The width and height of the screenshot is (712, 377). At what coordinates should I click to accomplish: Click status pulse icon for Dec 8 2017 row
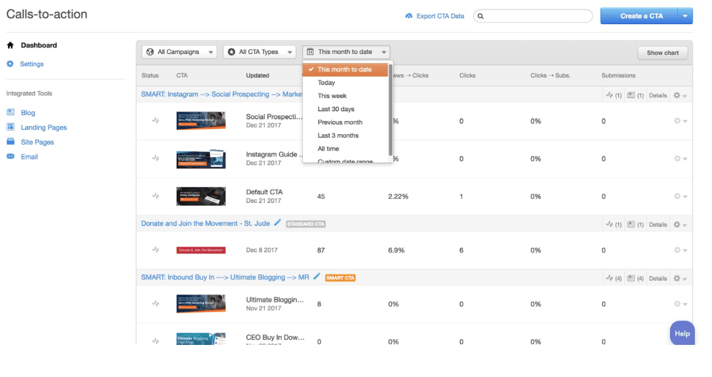click(x=155, y=250)
